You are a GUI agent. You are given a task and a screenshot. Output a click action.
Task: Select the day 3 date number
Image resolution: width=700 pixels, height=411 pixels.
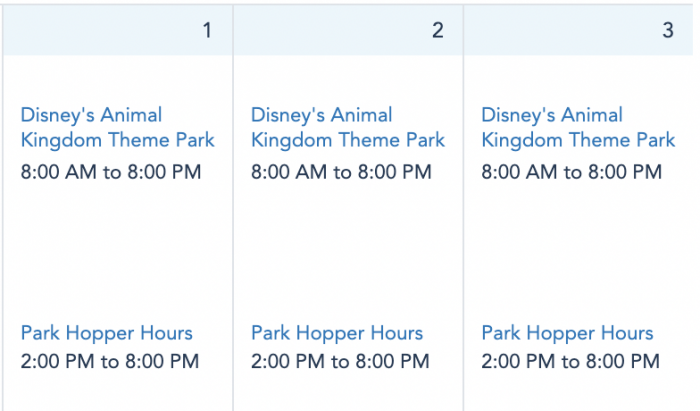pyautogui.click(x=668, y=30)
